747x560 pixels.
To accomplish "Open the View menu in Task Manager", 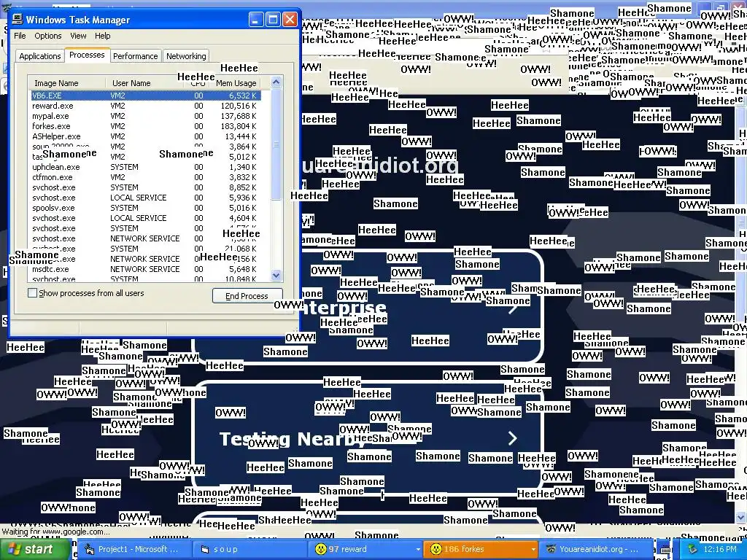I will (x=78, y=36).
